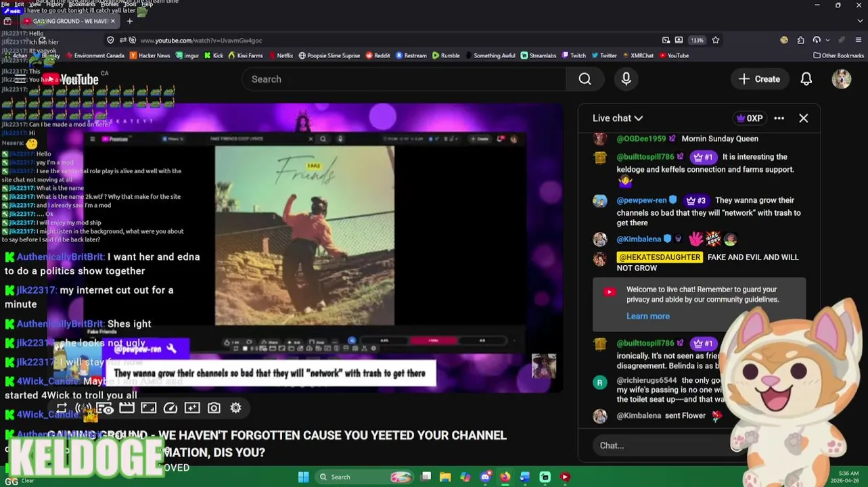Open the Kiwi Farms bookmark

[245, 55]
